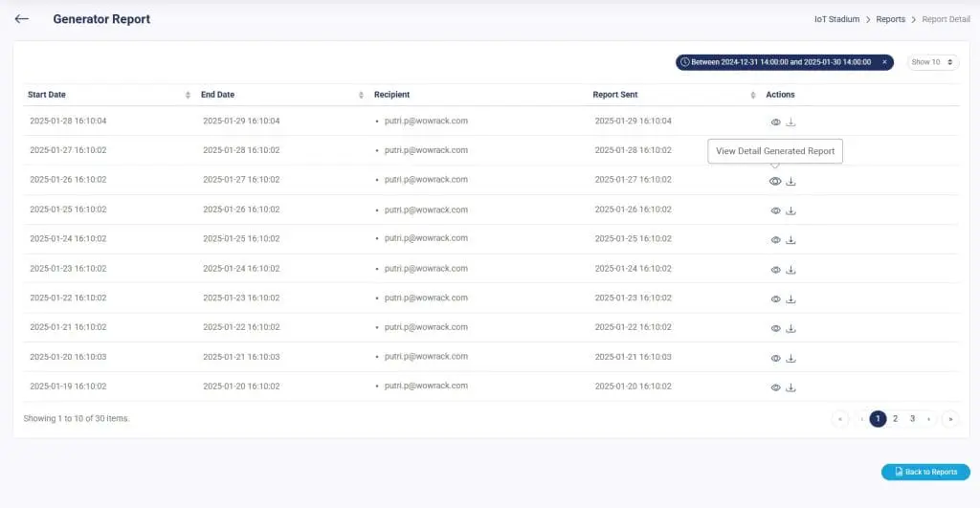Open eye icon for 2025-01-26 start row
Screen dimensions: 980x508
coord(775,182)
